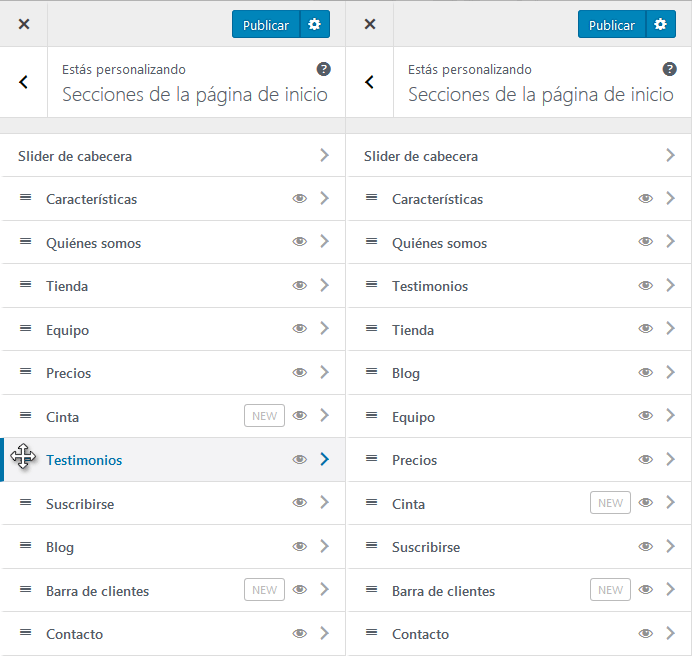Go back using right panel's back arrow
The width and height of the screenshot is (692, 656).
click(x=369, y=82)
